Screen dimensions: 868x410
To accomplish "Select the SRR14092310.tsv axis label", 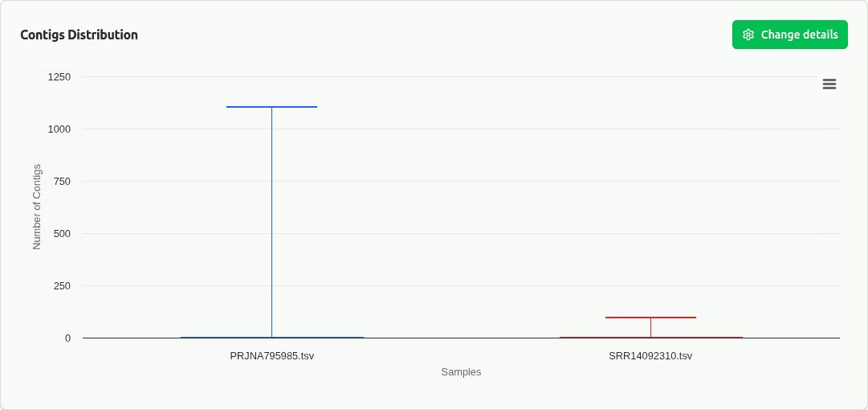I will (x=650, y=355).
